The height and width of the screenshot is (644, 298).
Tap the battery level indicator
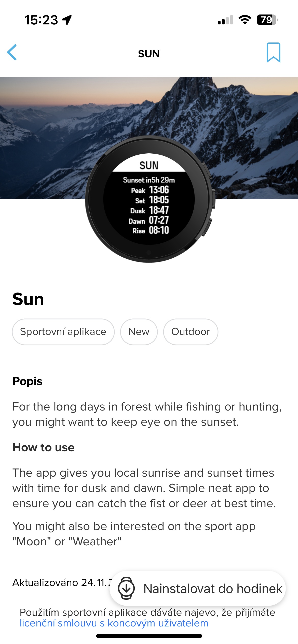(x=267, y=20)
